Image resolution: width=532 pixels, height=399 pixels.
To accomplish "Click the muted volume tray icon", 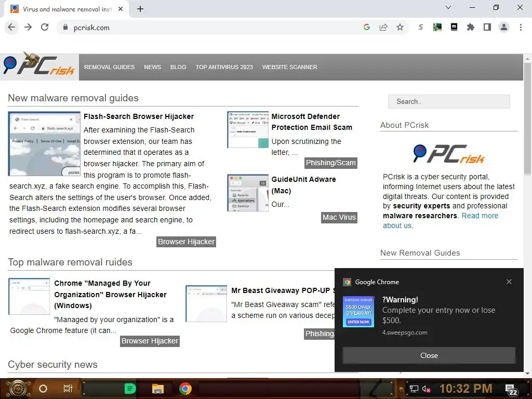I will [x=426, y=389].
